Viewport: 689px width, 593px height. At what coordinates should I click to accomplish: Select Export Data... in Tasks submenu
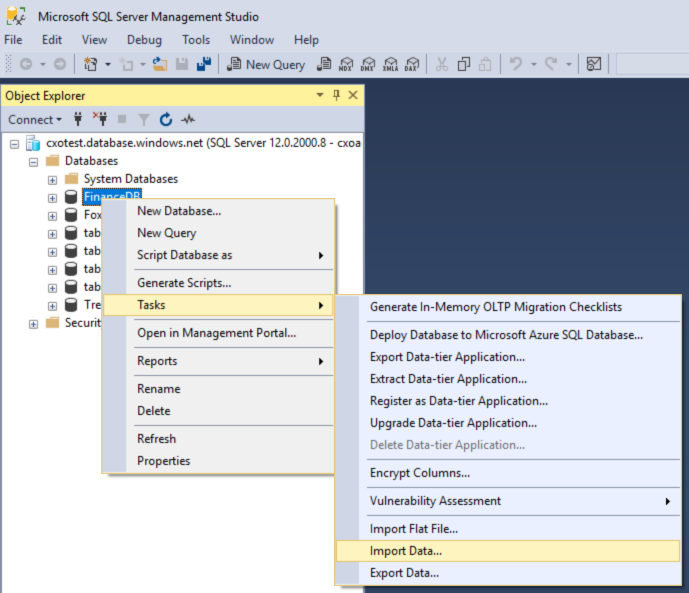pos(508,573)
